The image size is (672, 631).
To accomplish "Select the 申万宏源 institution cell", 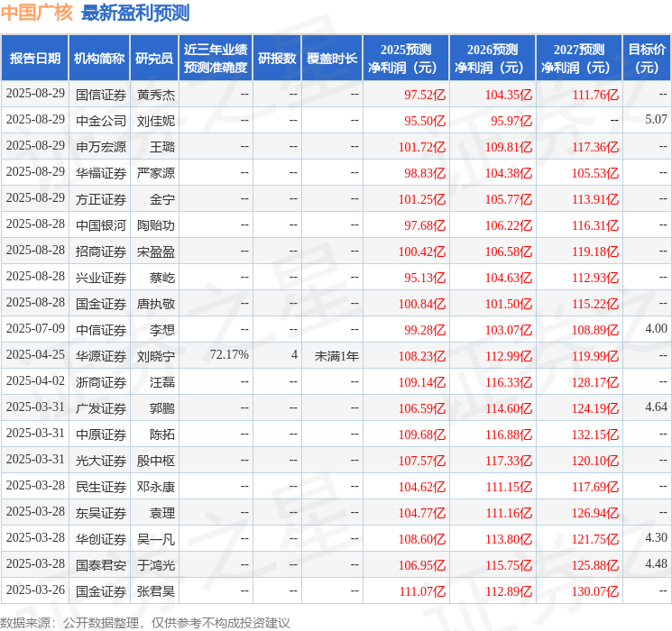I will pos(101,147).
